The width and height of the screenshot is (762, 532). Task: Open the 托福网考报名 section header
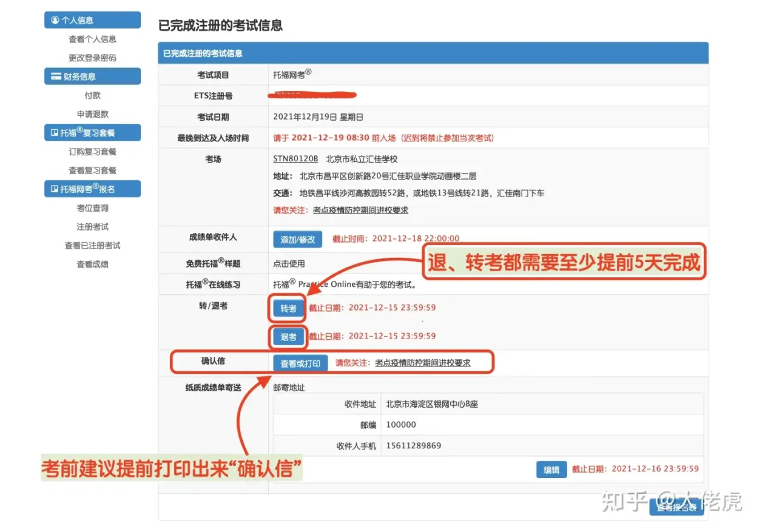coord(92,189)
